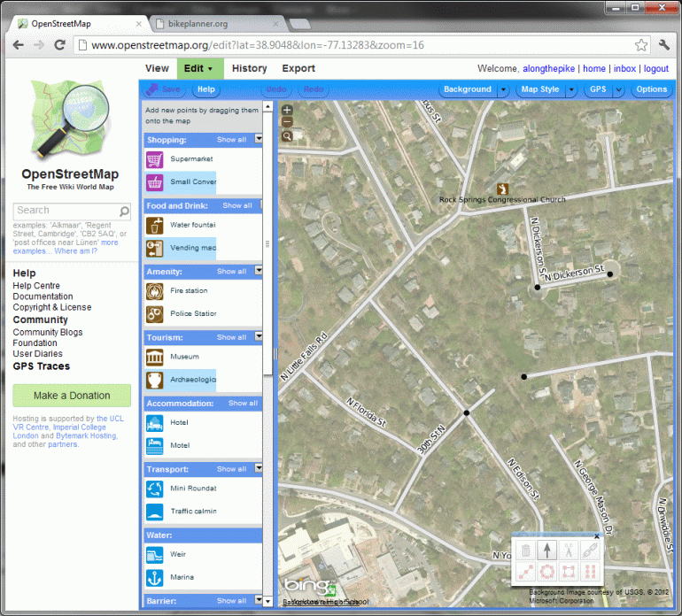This screenshot has height=616, width=682.
Task: Show all Food and Drink items
Action: tap(237, 205)
